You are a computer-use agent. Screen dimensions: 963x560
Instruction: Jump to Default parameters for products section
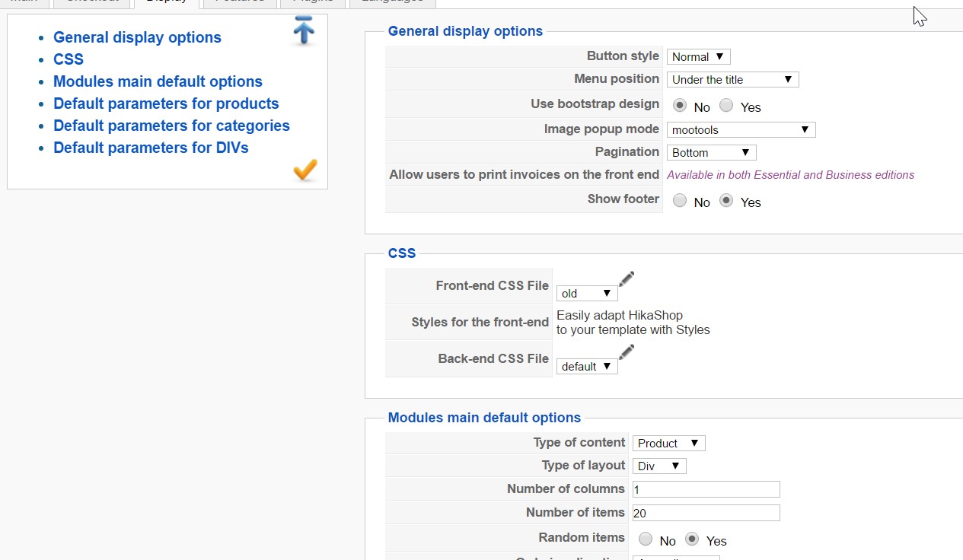[x=166, y=103]
